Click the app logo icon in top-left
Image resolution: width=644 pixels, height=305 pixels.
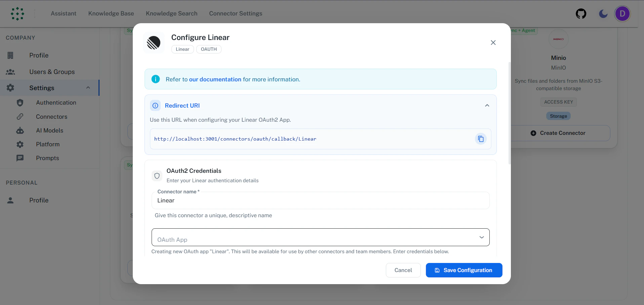tap(17, 14)
